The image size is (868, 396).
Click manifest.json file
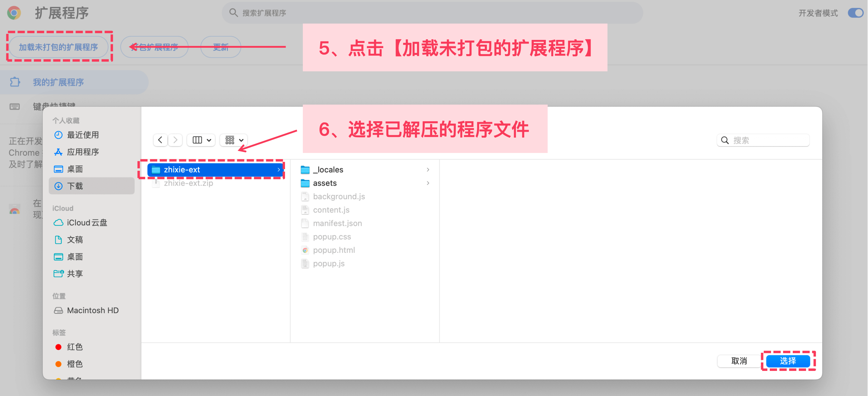click(365, 223)
